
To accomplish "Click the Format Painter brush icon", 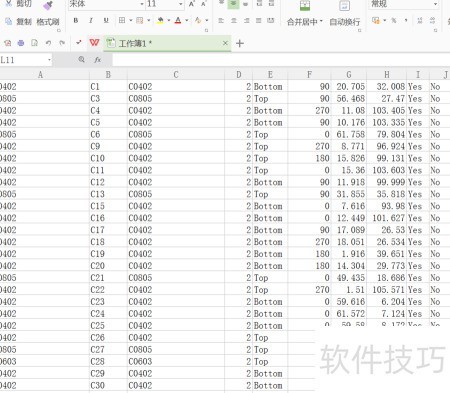I will (x=48, y=6).
